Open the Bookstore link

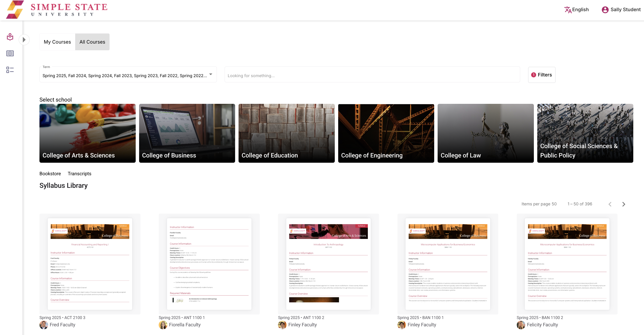50,174
